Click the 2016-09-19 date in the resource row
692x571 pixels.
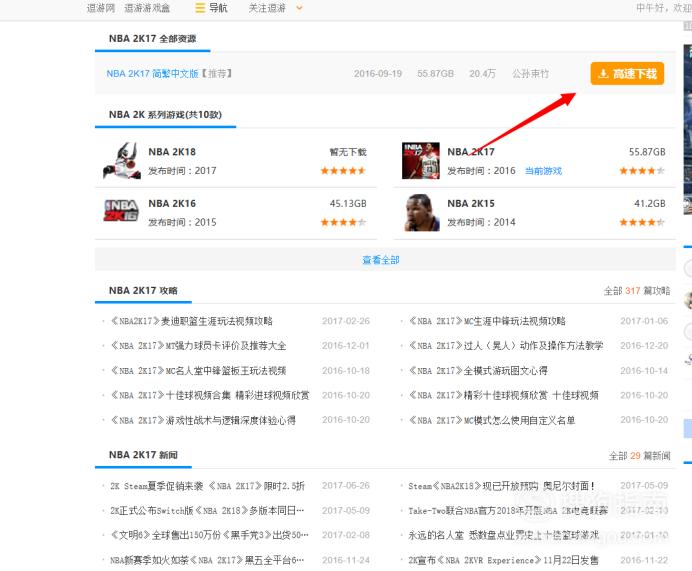pyautogui.click(x=378, y=74)
